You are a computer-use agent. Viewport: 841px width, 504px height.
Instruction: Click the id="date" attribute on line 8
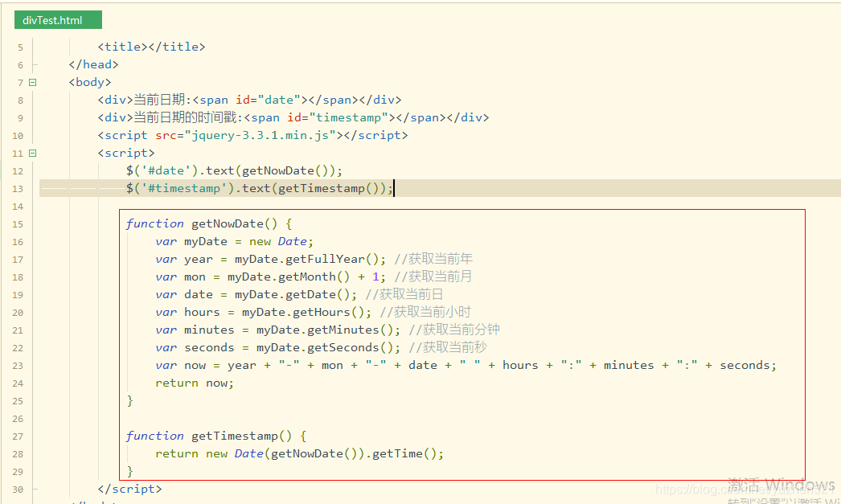[268, 100]
